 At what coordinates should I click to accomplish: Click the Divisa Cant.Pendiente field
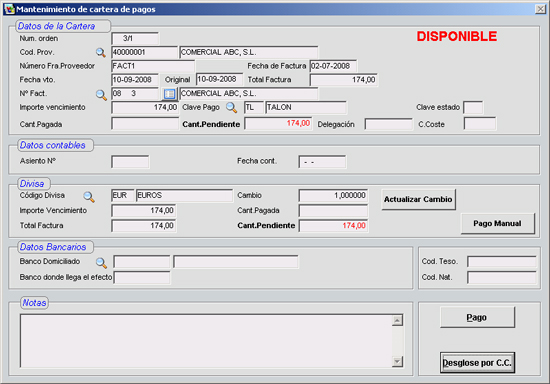coord(333,226)
